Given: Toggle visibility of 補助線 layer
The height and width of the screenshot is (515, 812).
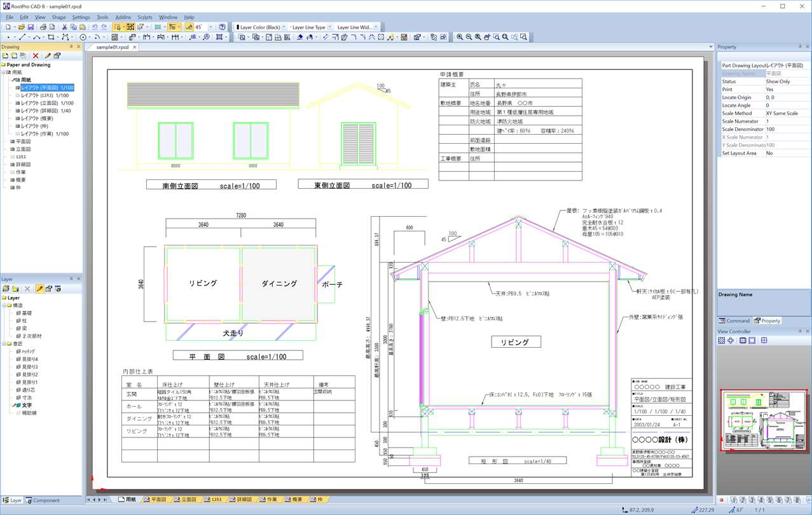Looking at the screenshot, I should tap(18, 413).
